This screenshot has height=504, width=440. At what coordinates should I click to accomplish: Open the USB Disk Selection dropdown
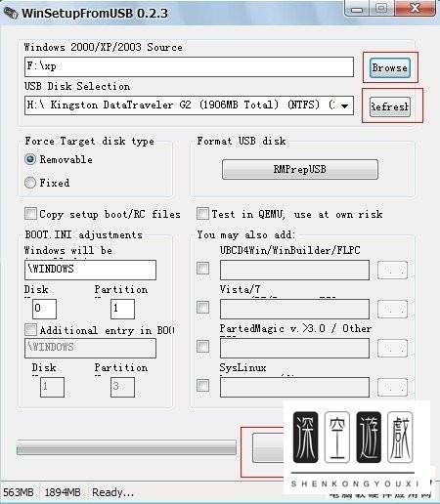344,105
